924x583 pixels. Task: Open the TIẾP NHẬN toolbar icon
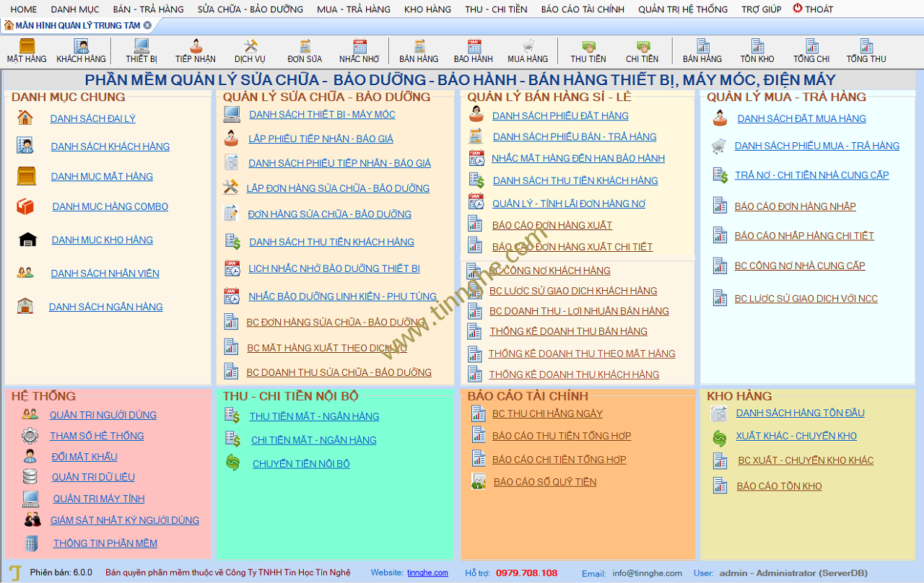(195, 51)
